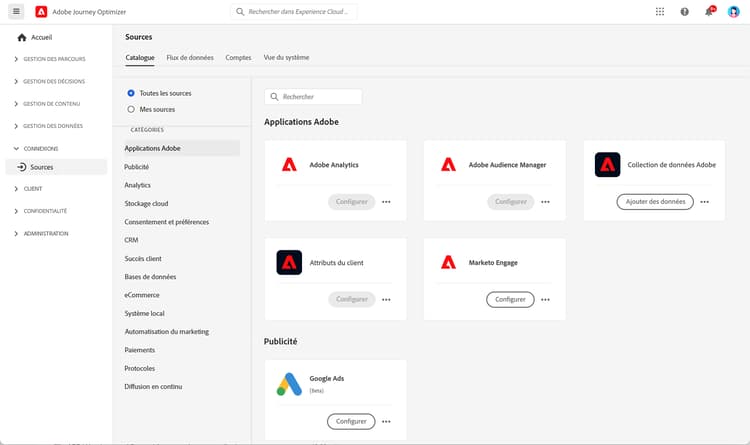Viewport: 750px width, 445px height.
Task: Open more options for Marketo Engage
Action: point(545,300)
